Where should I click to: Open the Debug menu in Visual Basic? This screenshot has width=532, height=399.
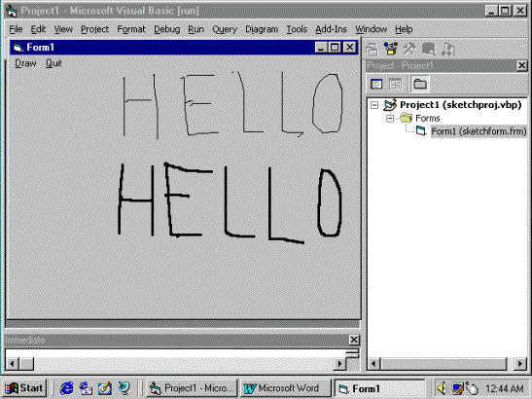pos(167,29)
